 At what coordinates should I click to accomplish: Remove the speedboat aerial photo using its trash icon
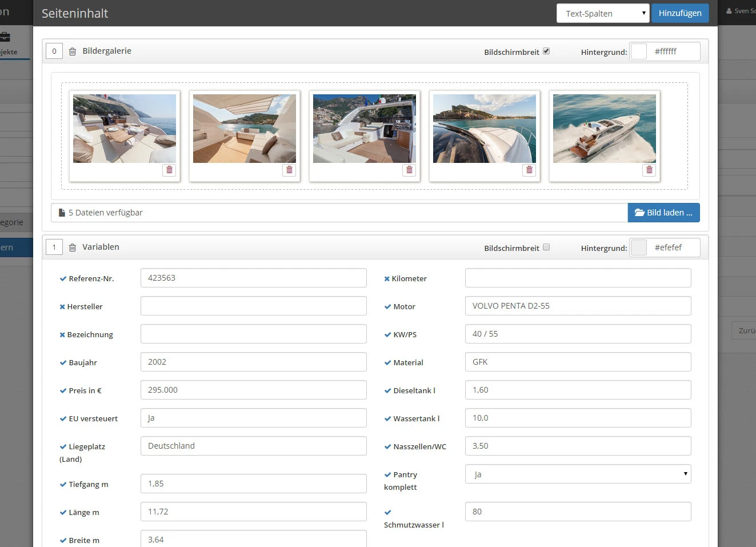coord(649,170)
